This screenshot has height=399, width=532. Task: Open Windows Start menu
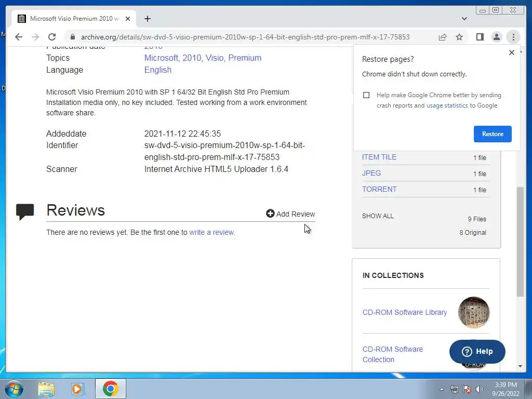tap(14, 389)
